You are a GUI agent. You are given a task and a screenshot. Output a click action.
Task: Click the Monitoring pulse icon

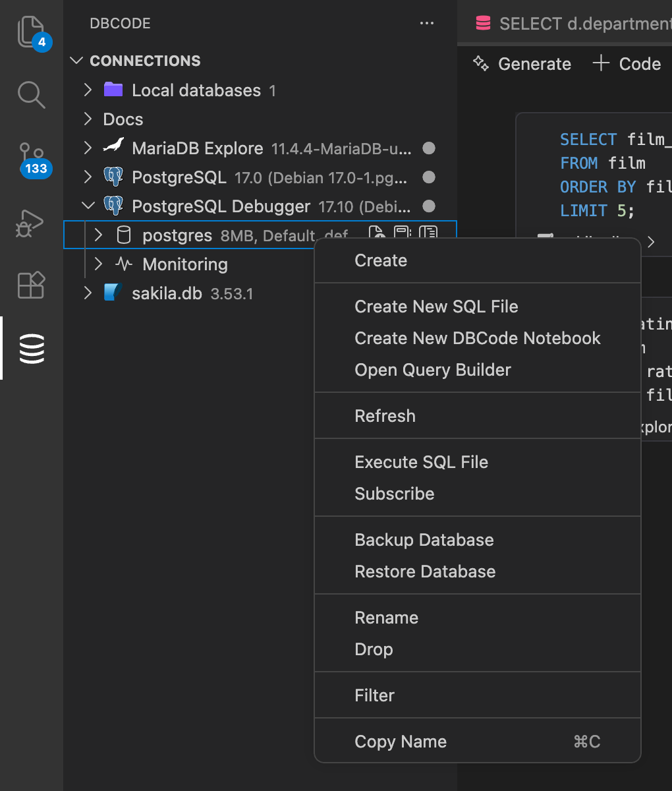pos(124,264)
